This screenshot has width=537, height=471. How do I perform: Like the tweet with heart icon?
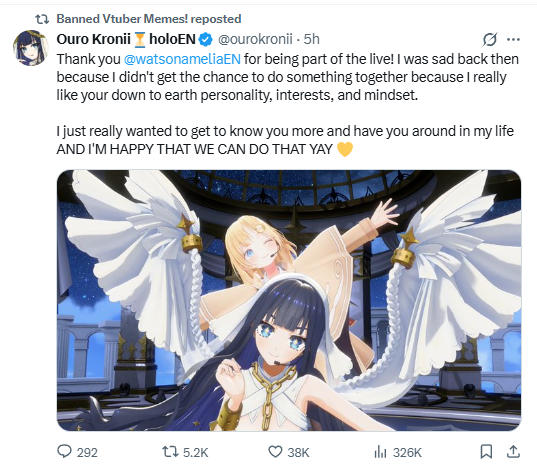(x=275, y=452)
